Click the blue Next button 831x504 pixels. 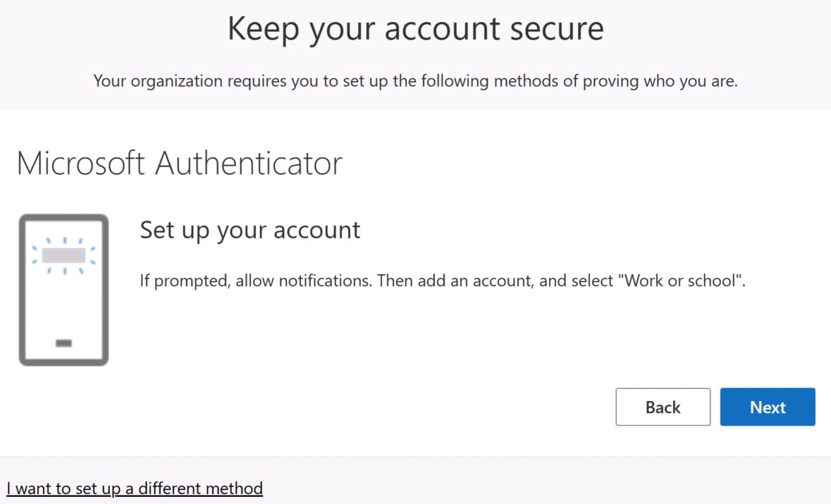click(x=768, y=407)
